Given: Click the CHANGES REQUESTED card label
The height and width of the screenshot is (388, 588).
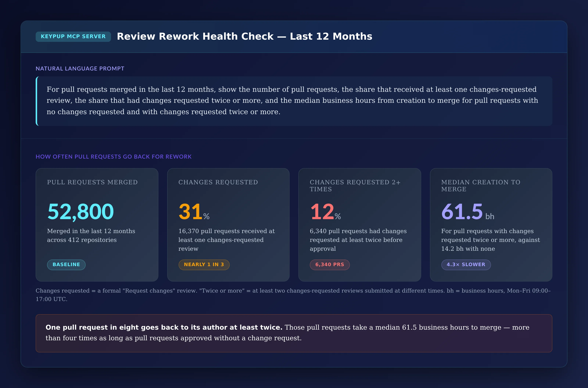Looking at the screenshot, I should tap(218, 182).
